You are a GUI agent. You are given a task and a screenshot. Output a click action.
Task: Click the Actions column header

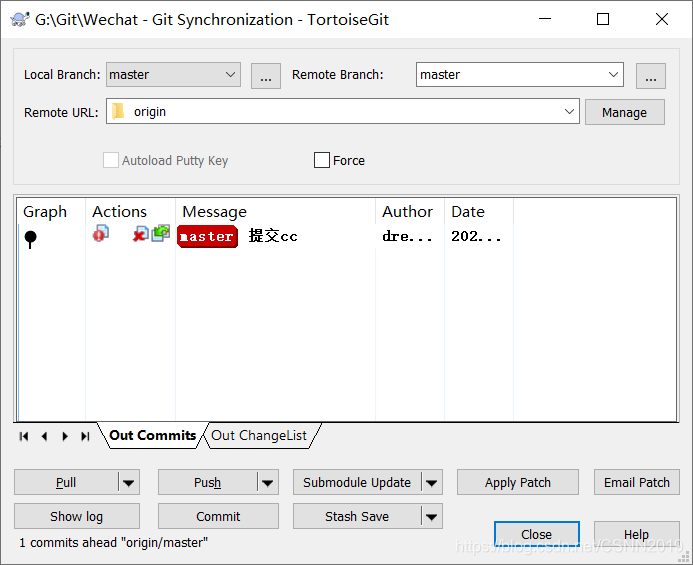pos(131,212)
